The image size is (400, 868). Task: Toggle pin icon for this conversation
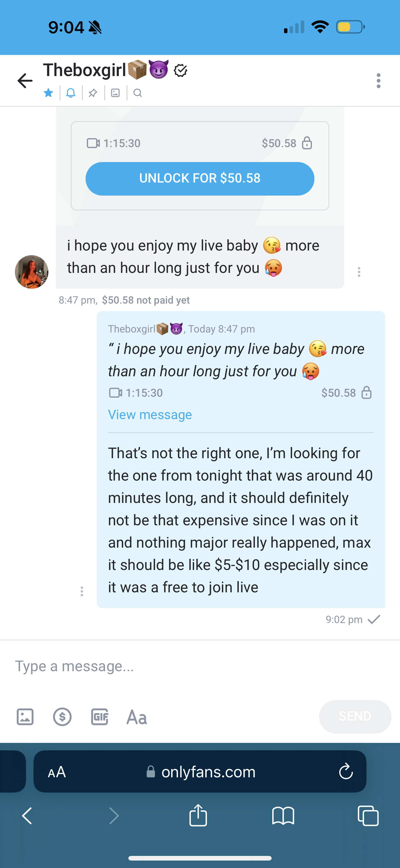point(93,93)
